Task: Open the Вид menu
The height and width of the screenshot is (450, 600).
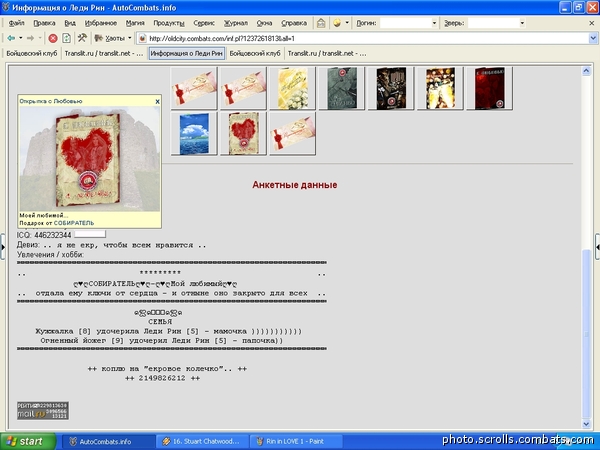Action: (70, 23)
